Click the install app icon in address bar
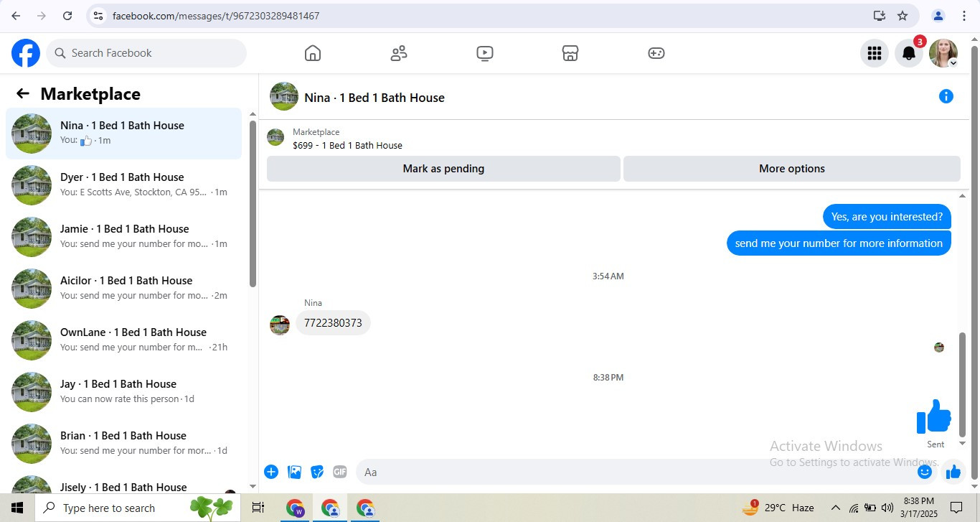The height and width of the screenshot is (522, 980). point(879,16)
